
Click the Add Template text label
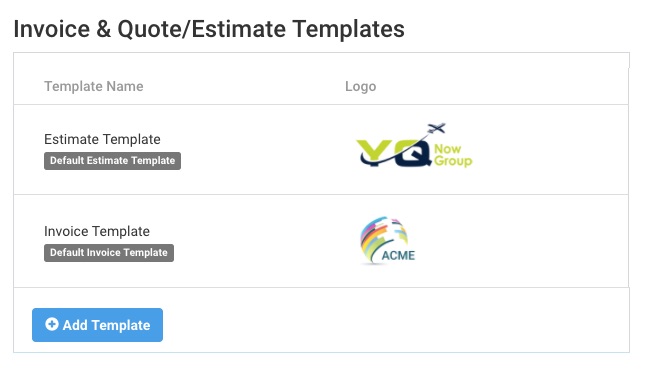coord(107,325)
